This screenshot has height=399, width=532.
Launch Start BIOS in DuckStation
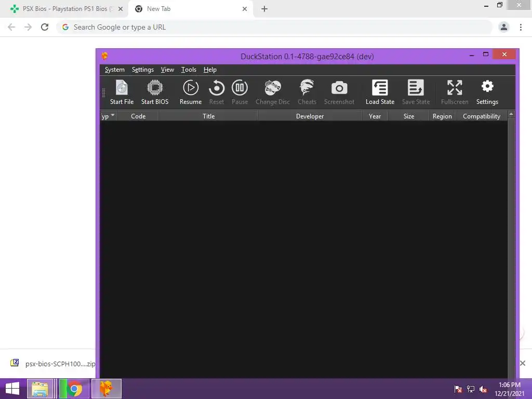155,92
